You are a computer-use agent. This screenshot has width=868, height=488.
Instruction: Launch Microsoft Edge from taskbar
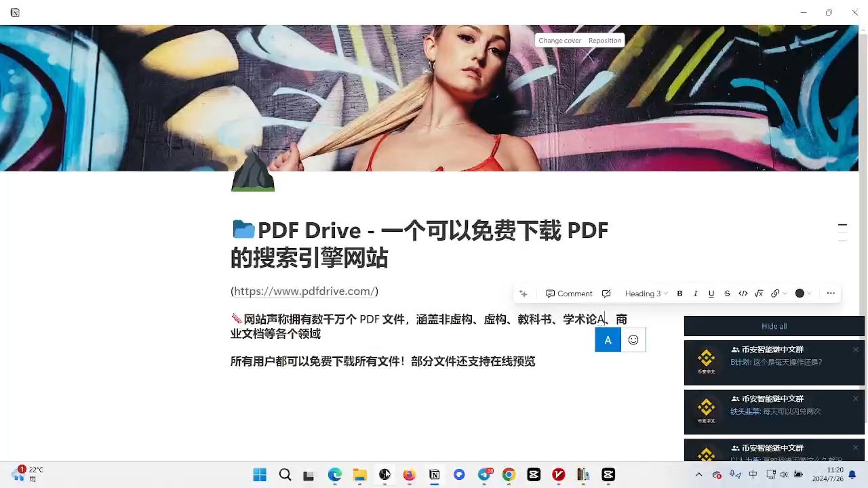335,474
